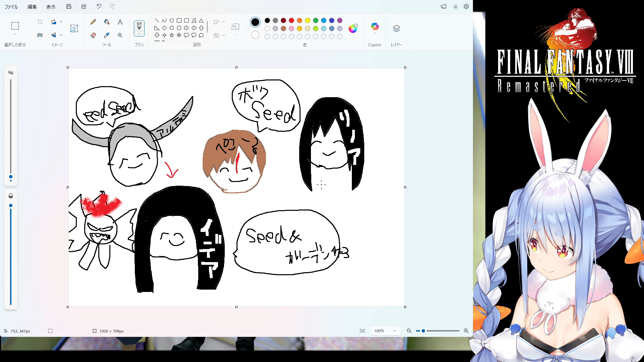The image size is (644, 362).
Task: Select the Fill bucket tool
Action: click(107, 22)
